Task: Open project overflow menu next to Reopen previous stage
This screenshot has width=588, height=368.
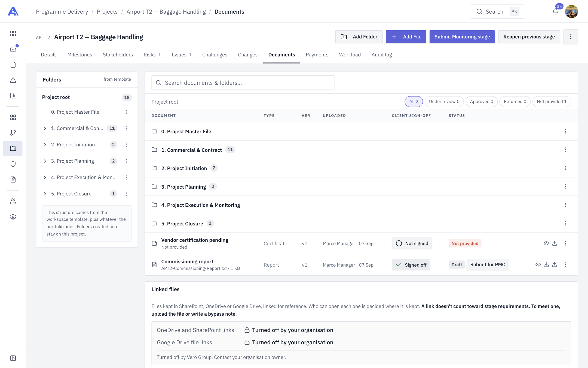Action: (x=571, y=37)
